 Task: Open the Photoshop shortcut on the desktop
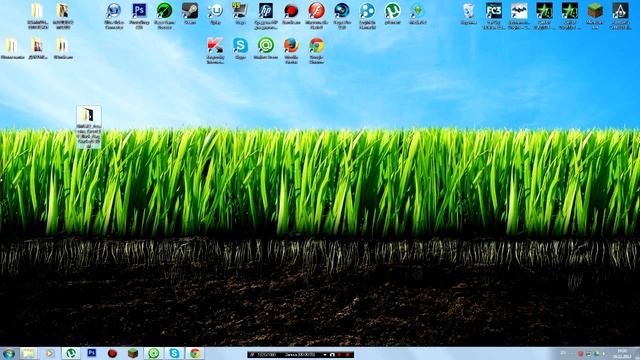click(139, 11)
